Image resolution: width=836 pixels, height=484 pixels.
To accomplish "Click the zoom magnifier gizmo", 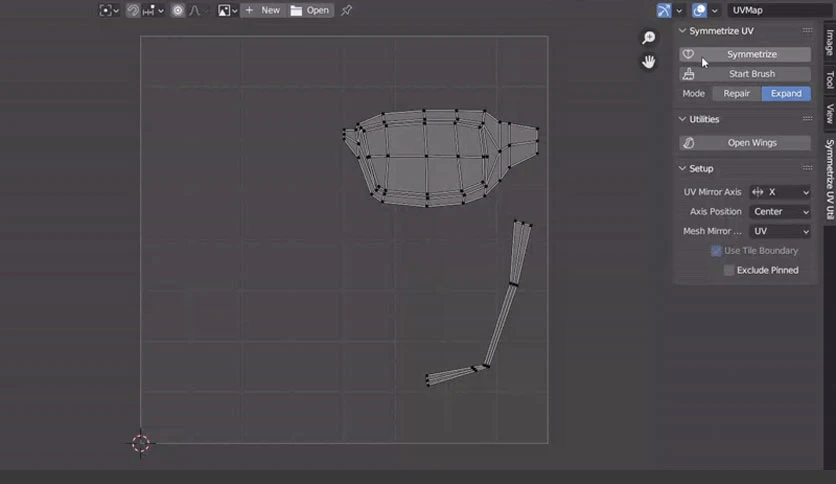I will 649,38.
